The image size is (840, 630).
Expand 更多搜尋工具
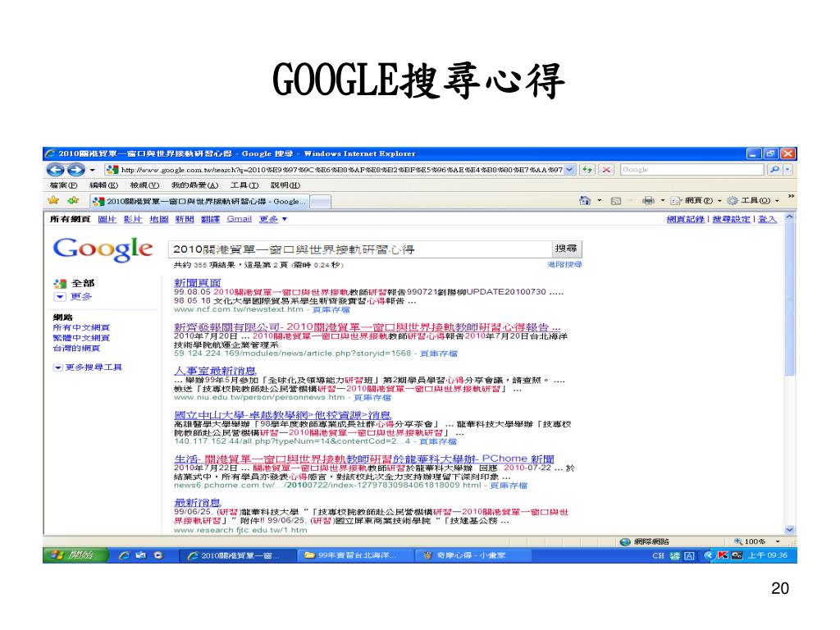pos(88,367)
